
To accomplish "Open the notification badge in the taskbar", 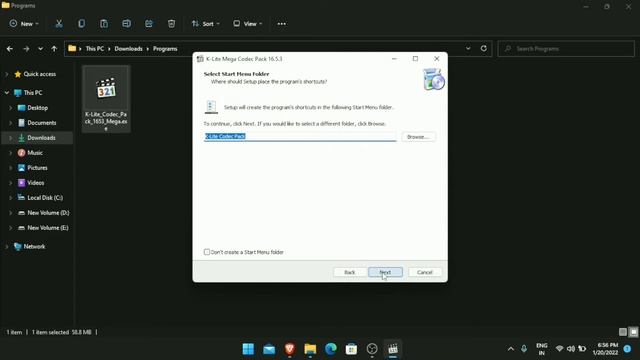I will (627, 349).
